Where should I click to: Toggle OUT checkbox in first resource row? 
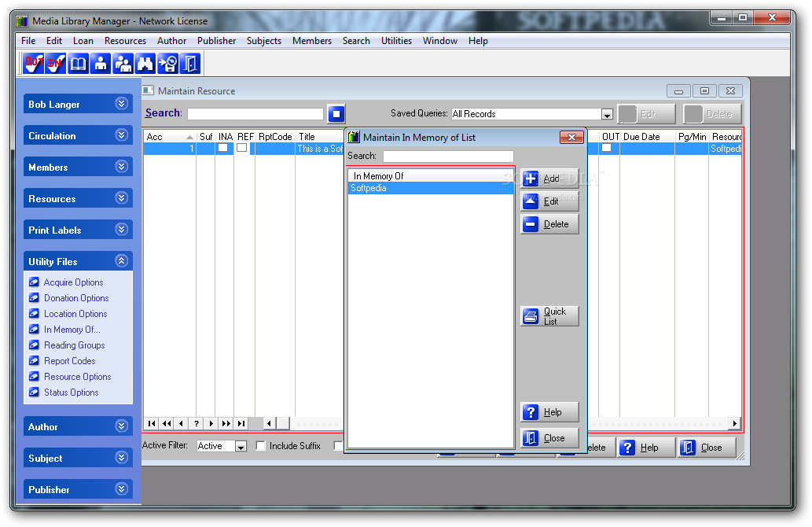(606, 148)
